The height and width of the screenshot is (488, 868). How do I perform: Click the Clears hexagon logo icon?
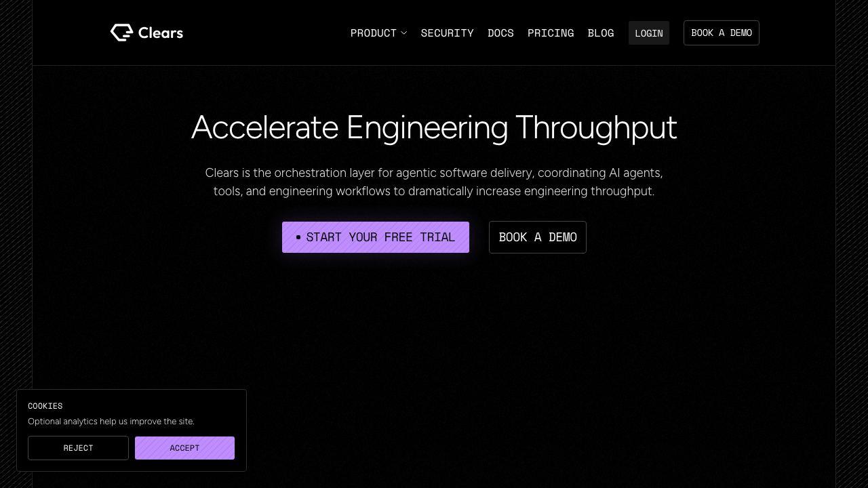click(121, 33)
